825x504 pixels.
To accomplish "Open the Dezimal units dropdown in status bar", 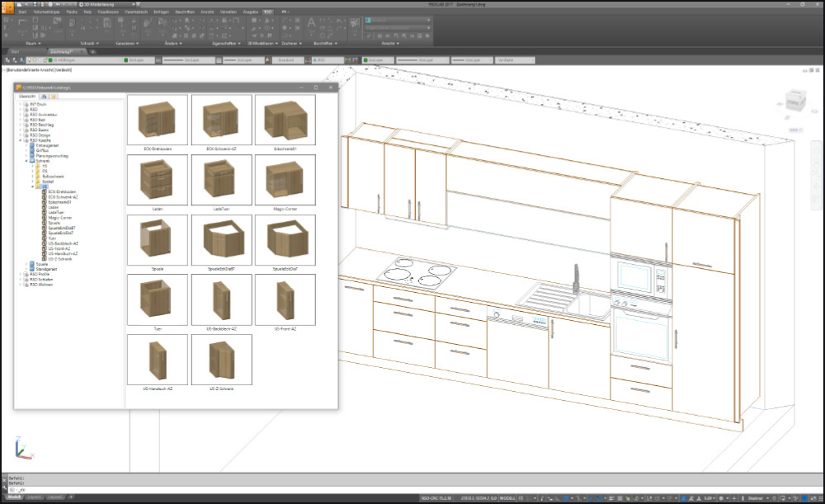I will tap(757, 497).
